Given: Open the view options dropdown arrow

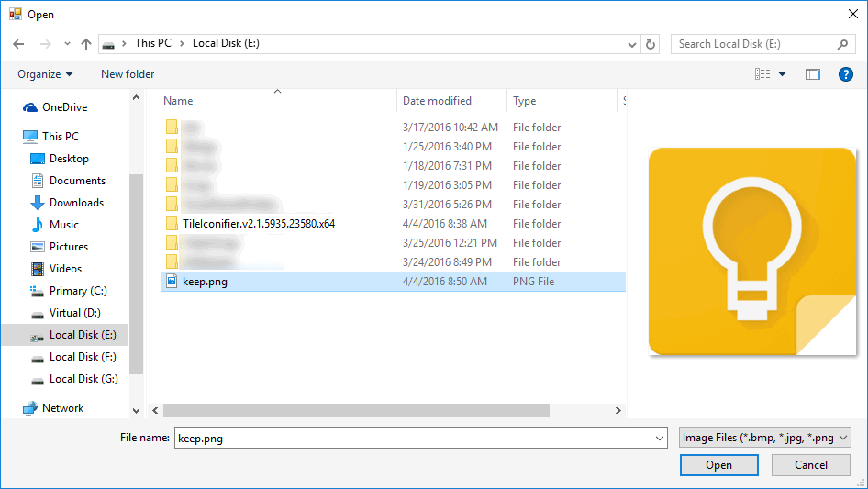Looking at the screenshot, I should pyautogui.click(x=782, y=74).
